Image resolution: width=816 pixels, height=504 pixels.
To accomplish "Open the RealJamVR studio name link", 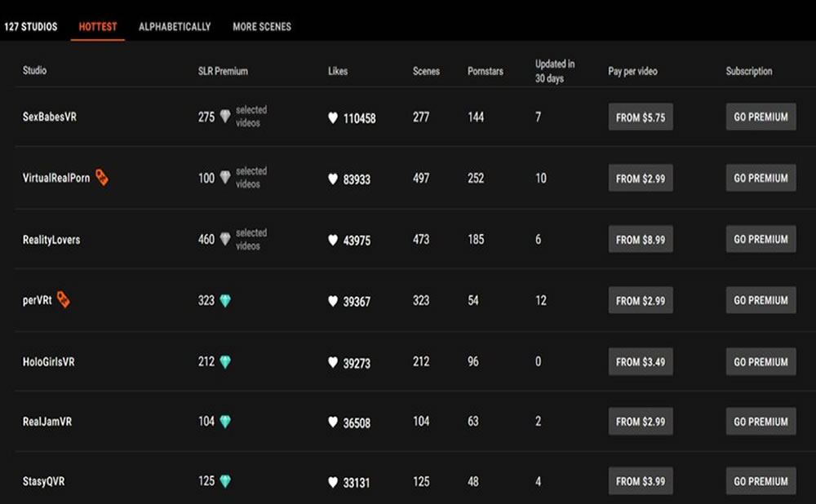I will pos(47,422).
